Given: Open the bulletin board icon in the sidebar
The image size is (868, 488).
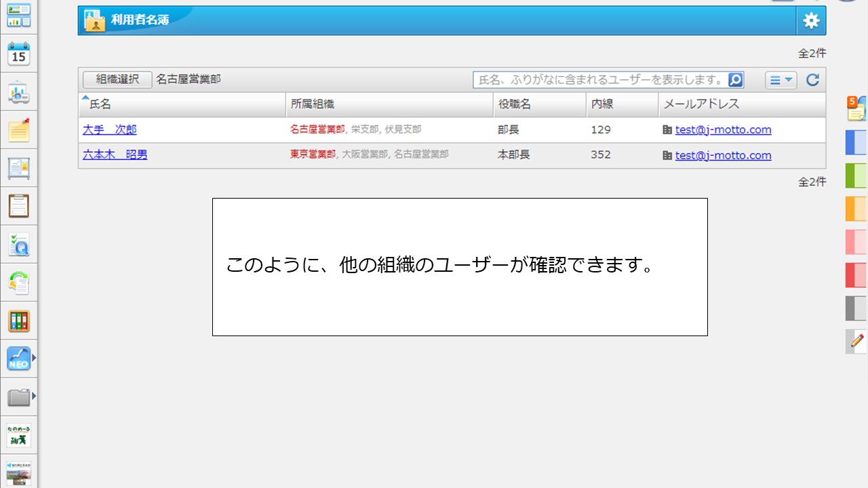Looking at the screenshot, I should pos(19,167).
